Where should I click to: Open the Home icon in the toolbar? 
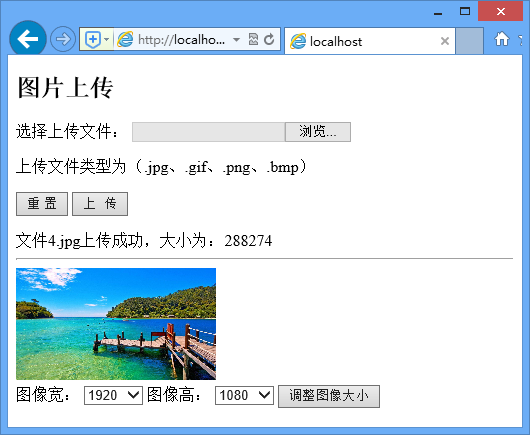(502, 39)
